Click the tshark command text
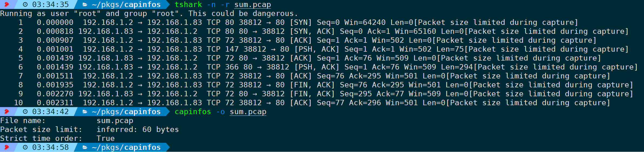Image resolution: width=644 pixels, height=152 pixels. [x=188, y=5]
